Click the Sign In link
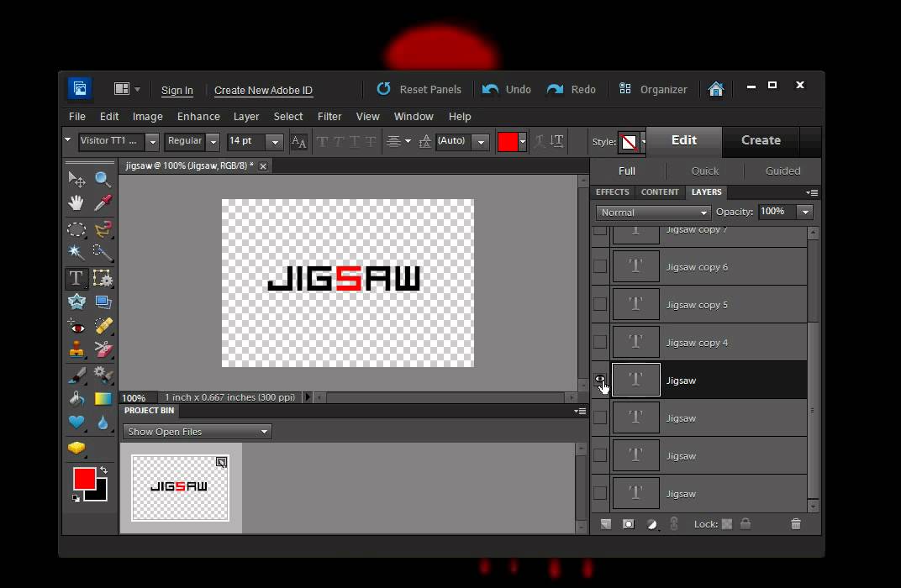This screenshot has height=588, width=901. 177,90
